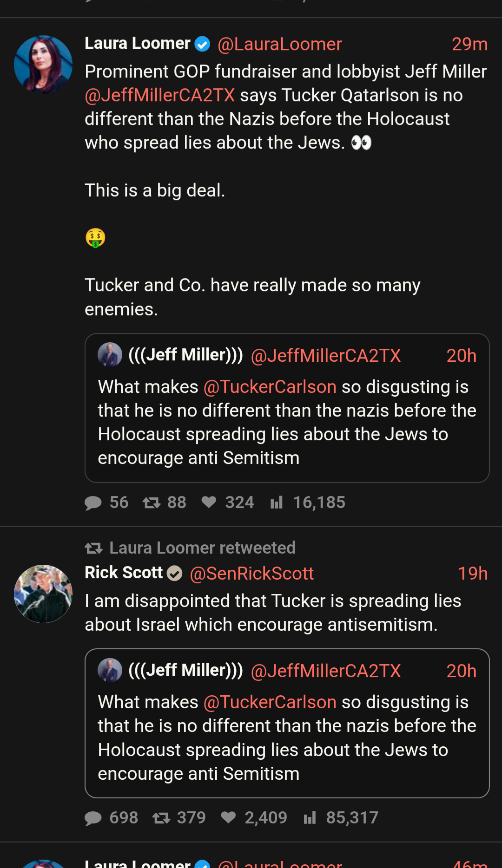The height and width of the screenshot is (868, 502).
Task: Open Laura Loomer's profile picture
Action: [x=43, y=65]
